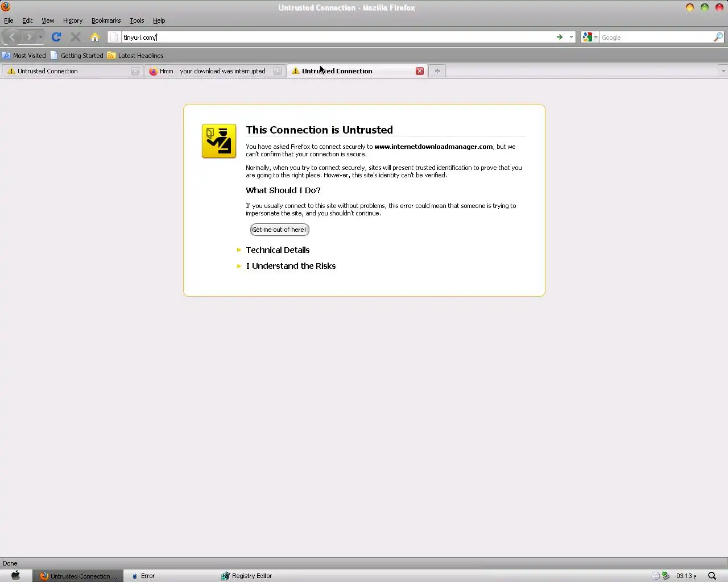Close Firefox window with red button
This screenshot has height=582, width=728.
(x=719, y=7)
